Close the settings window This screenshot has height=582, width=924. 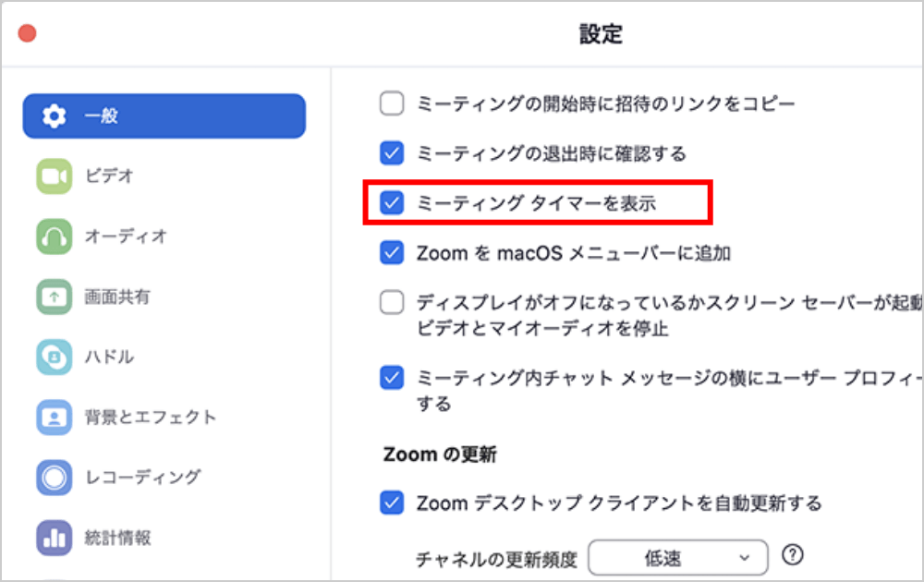pyautogui.click(x=28, y=33)
